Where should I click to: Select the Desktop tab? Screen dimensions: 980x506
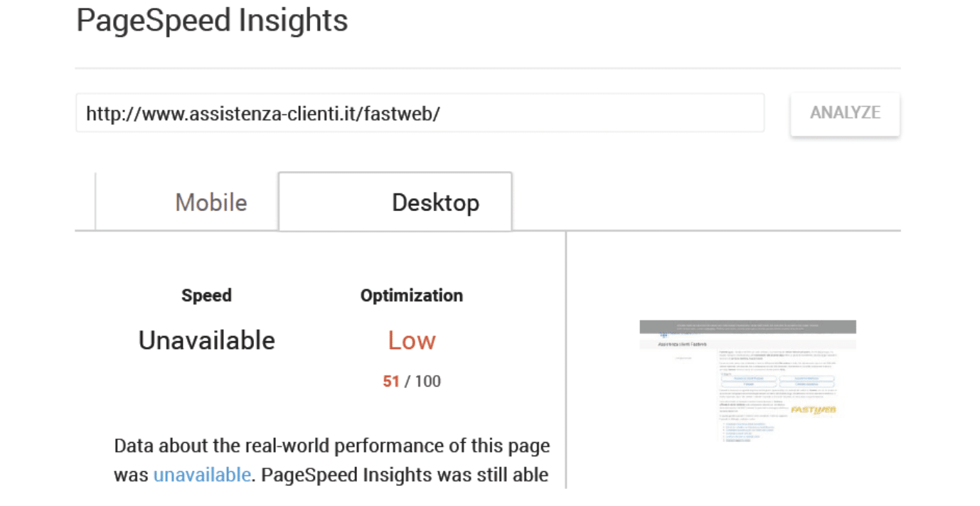coord(435,203)
